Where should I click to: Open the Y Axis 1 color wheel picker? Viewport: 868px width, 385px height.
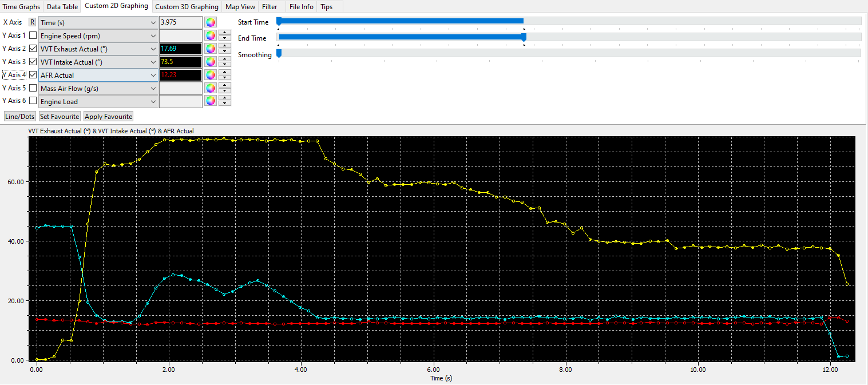pos(211,35)
